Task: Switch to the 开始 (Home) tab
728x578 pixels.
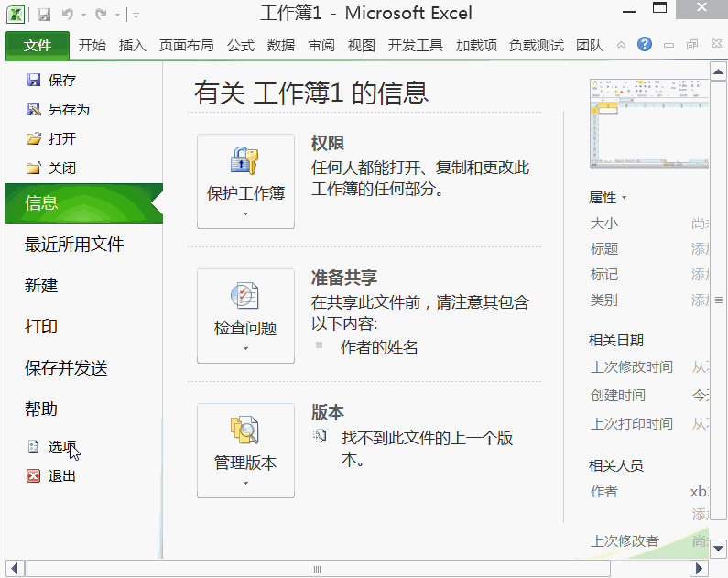Action: (x=92, y=46)
